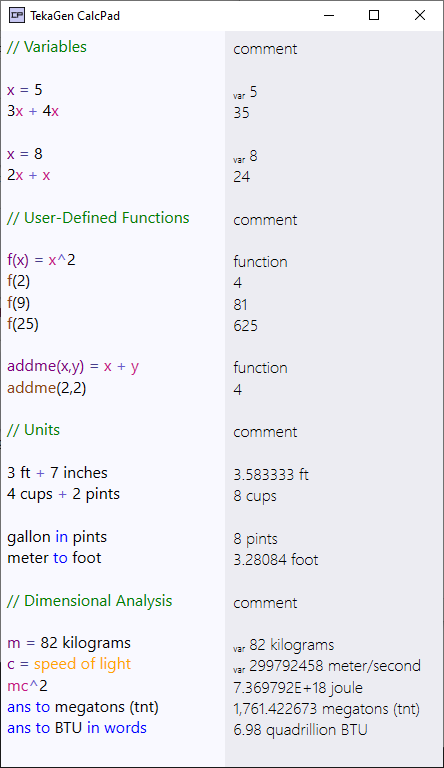Screen dimensions: 444x768
Task: Click the '3.583333 ft' result
Action: 271,475
